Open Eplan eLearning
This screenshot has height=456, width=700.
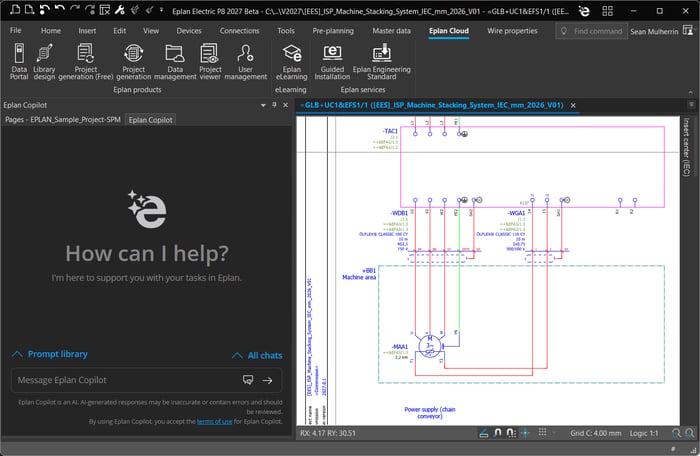[x=292, y=62]
